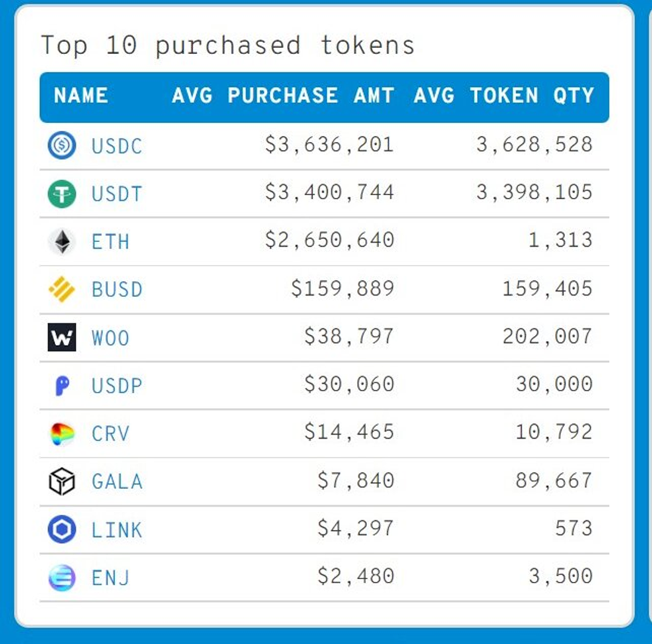Open the GALA token link

117,481
